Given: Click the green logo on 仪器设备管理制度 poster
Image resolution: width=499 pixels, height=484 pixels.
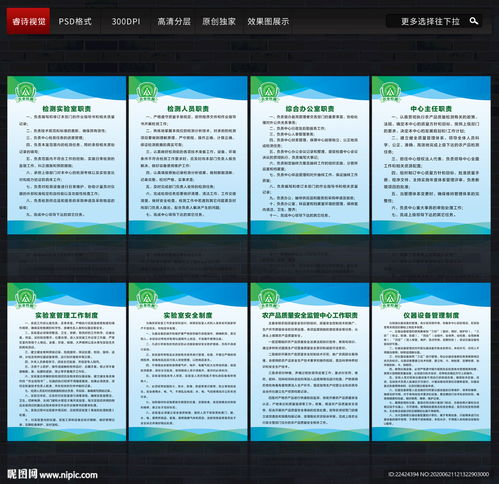Looking at the screenshot, I should click(x=390, y=299).
